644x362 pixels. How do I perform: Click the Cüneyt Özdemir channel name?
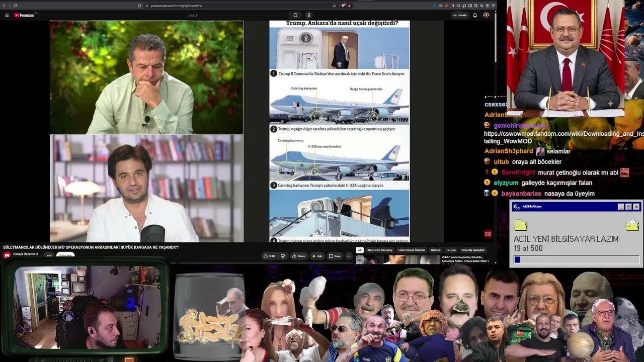pyautogui.click(x=24, y=254)
